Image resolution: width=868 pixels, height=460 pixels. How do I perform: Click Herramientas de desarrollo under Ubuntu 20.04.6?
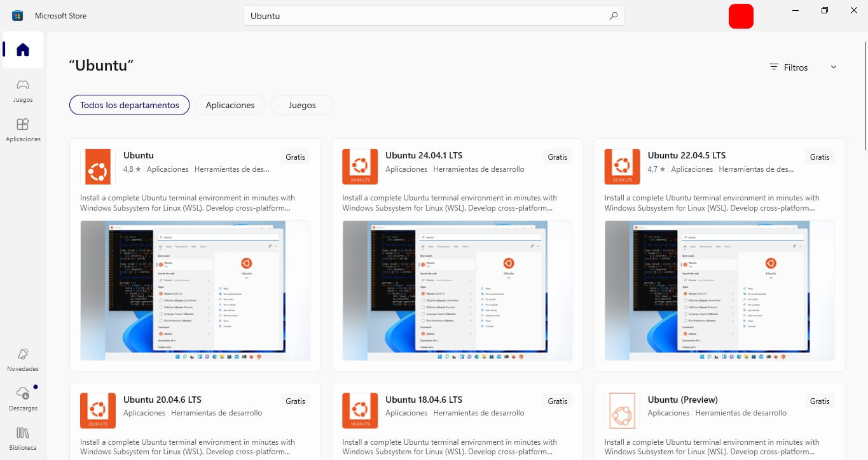217,413
